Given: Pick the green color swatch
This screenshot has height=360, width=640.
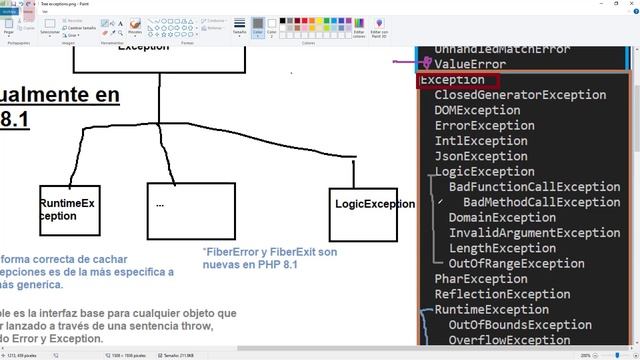Looking at the screenshot, I should pos(327,21).
